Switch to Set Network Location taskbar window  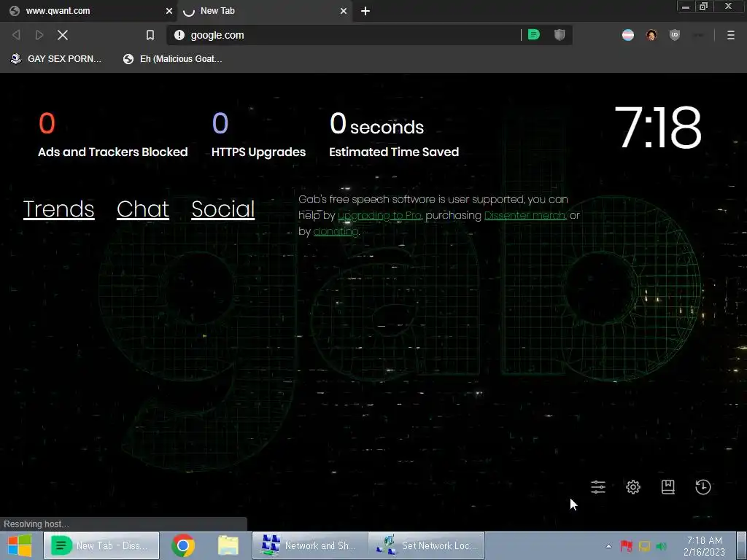[x=427, y=545]
